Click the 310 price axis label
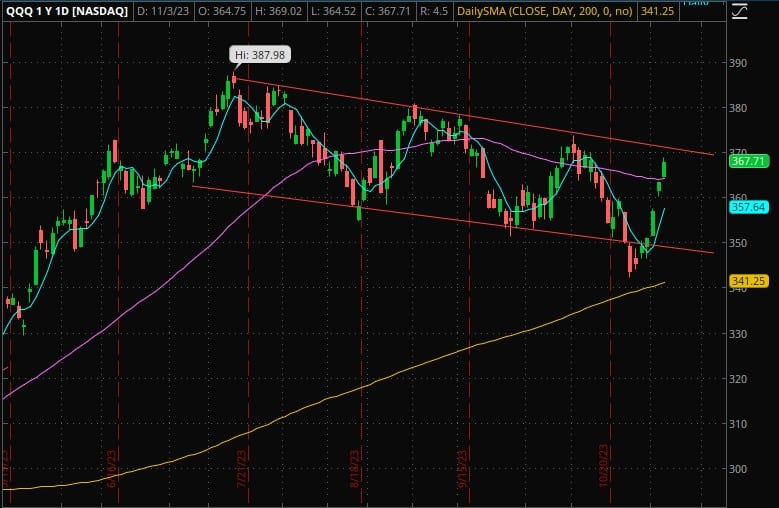This screenshot has height=508, width=779. coord(737,424)
